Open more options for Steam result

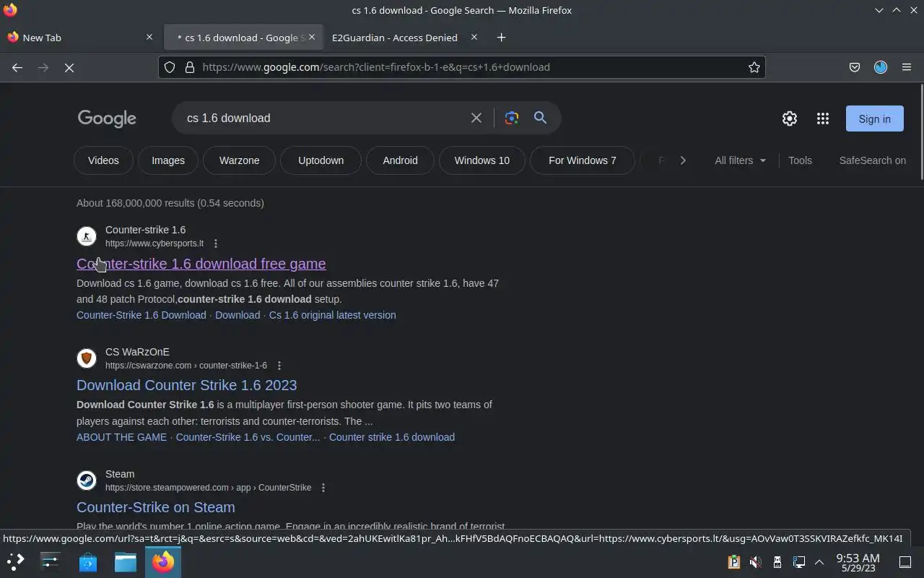pyautogui.click(x=323, y=488)
